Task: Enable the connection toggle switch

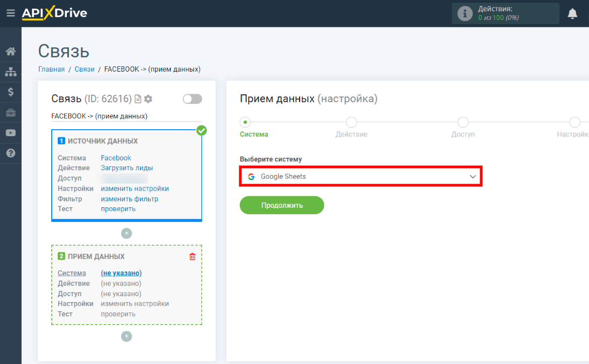Action: tap(192, 99)
